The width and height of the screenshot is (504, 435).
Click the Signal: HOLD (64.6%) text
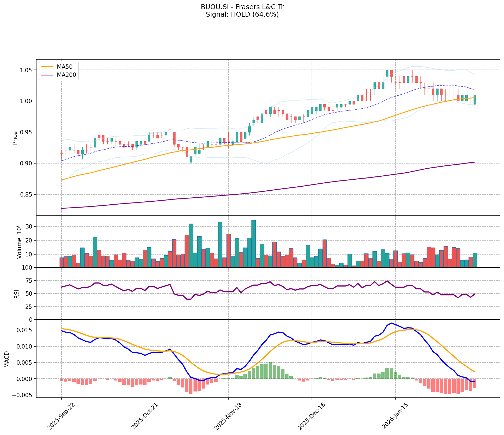tap(242, 15)
